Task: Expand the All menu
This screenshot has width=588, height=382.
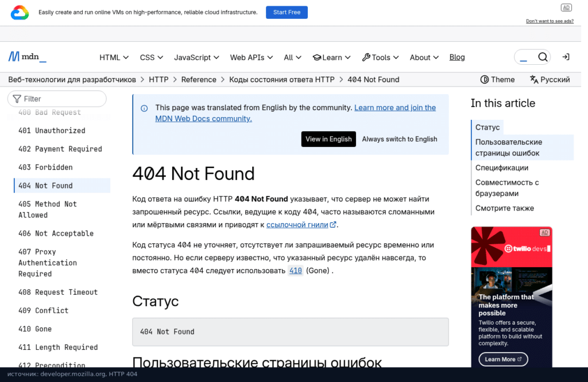Action: (292, 57)
